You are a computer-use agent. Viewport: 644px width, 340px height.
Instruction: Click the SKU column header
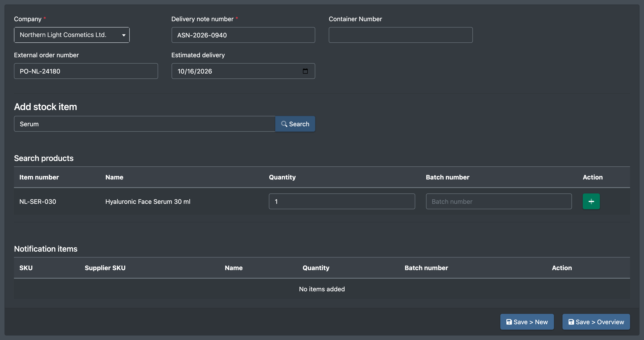[x=26, y=268]
